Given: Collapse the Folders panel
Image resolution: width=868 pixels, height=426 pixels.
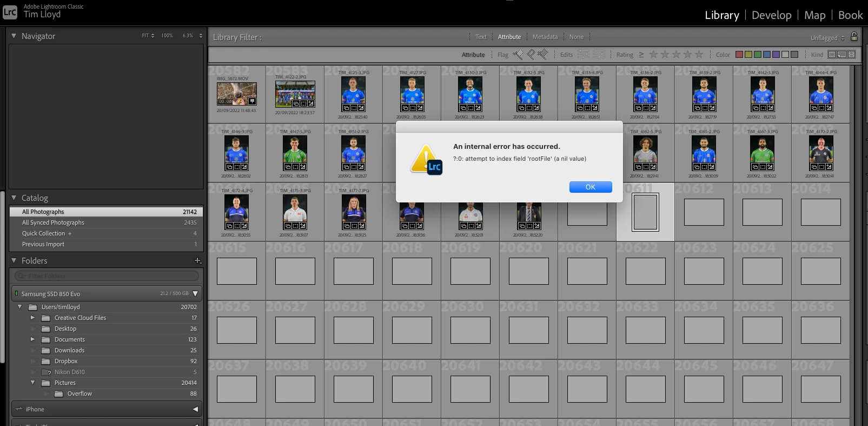Looking at the screenshot, I should (14, 260).
